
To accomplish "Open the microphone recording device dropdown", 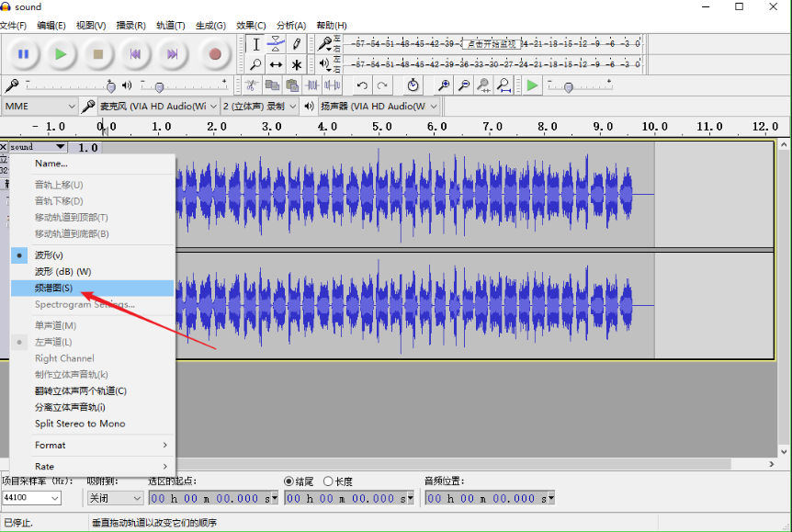I will click(158, 106).
